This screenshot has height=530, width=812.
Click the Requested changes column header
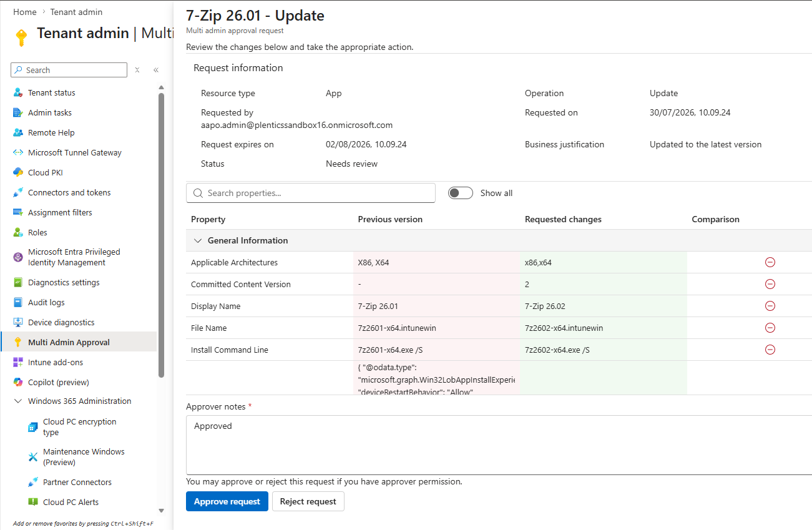coord(563,219)
